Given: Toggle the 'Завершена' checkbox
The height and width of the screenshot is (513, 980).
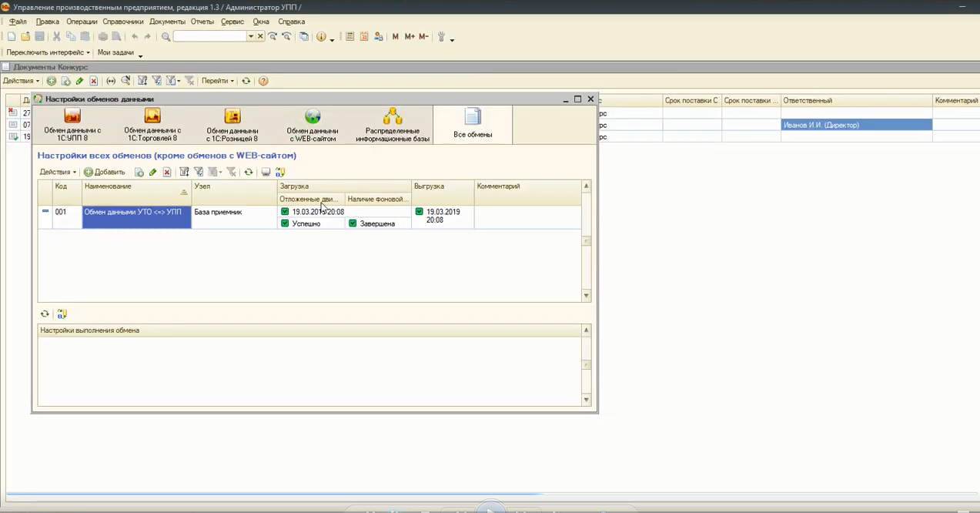Looking at the screenshot, I should coord(353,223).
